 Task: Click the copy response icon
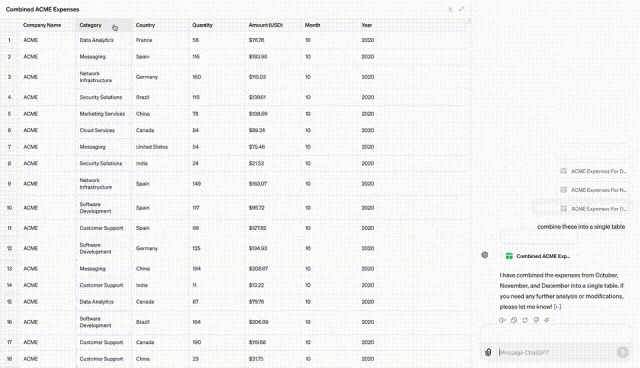tap(514, 320)
